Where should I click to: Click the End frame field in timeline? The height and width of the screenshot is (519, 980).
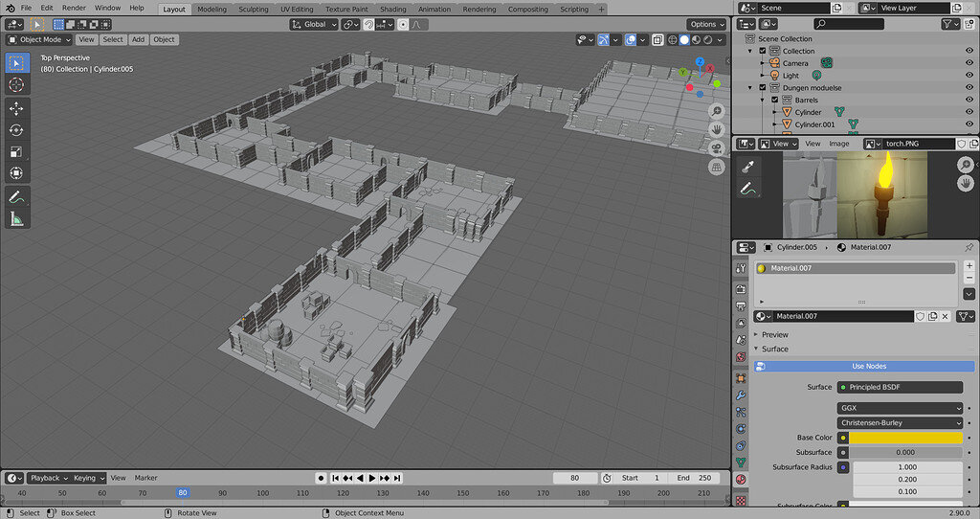694,478
